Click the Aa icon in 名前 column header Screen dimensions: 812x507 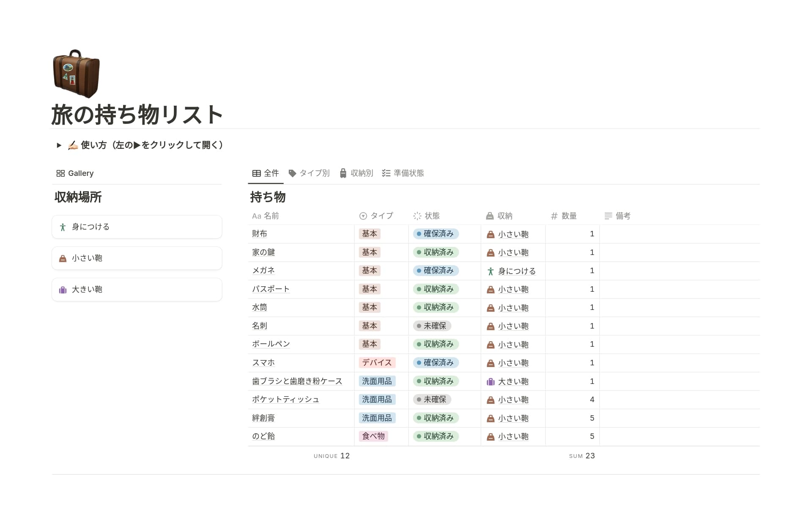[255, 216]
